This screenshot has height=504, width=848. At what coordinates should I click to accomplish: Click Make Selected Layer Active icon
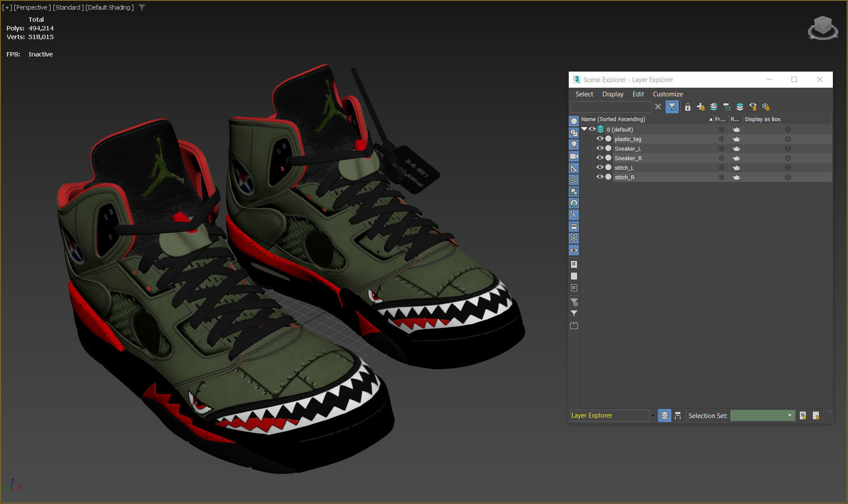(740, 107)
